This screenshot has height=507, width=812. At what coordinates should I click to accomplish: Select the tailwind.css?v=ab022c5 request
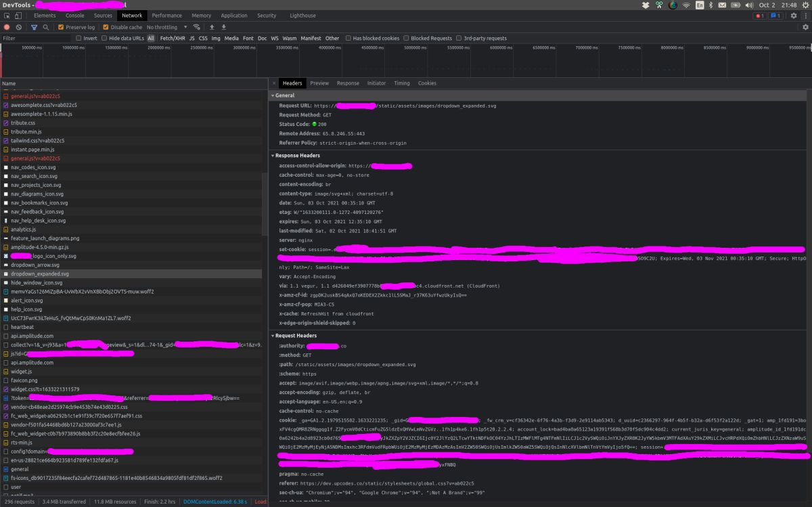coord(135,140)
